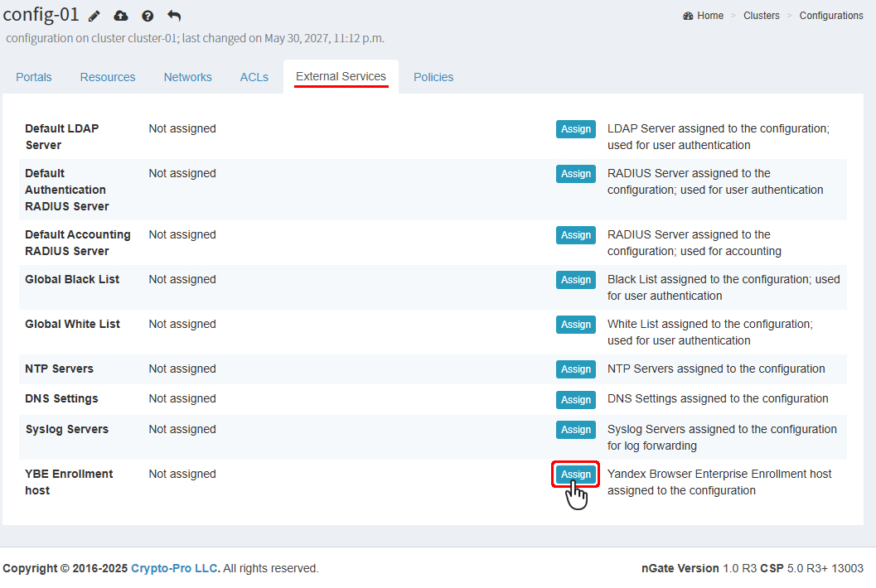This screenshot has width=876, height=588.
Task: Click the cloud upload icon near title
Action: pyautogui.click(x=121, y=16)
